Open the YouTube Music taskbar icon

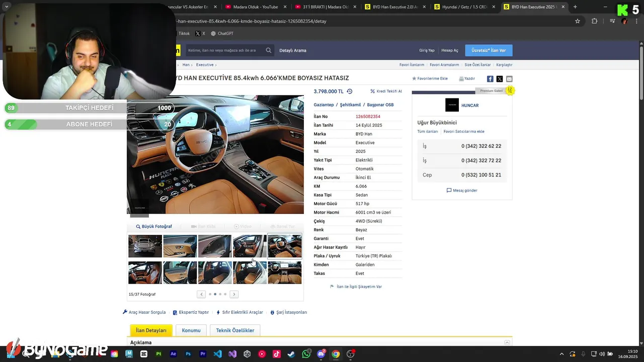pos(262,354)
